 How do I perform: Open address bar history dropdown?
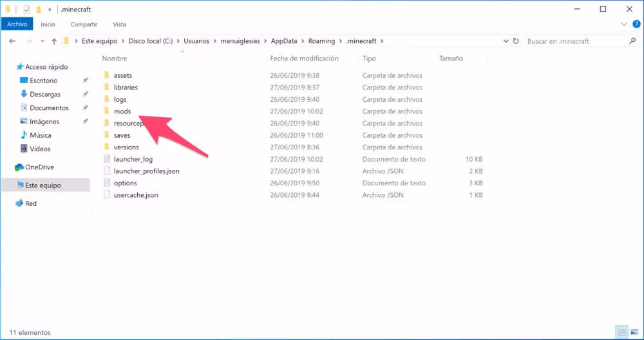506,41
